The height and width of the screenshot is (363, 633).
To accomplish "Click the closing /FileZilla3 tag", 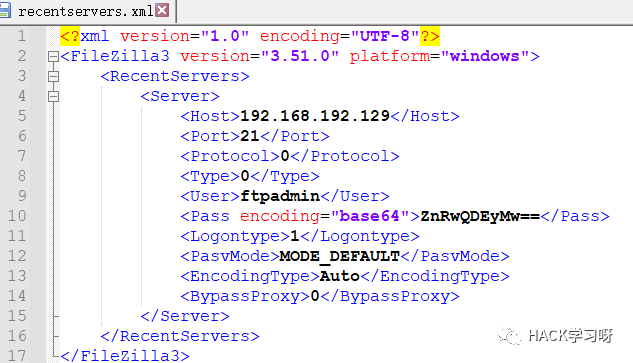I will [x=125, y=356].
